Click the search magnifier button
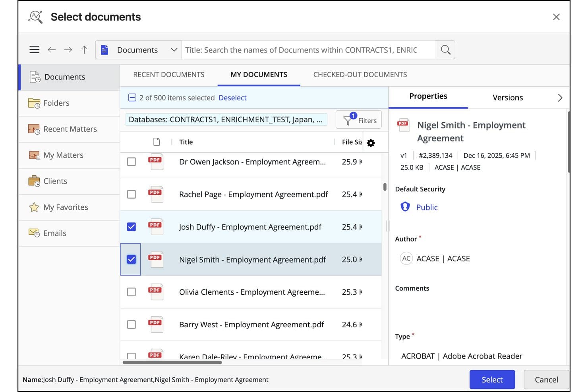 pos(445,50)
